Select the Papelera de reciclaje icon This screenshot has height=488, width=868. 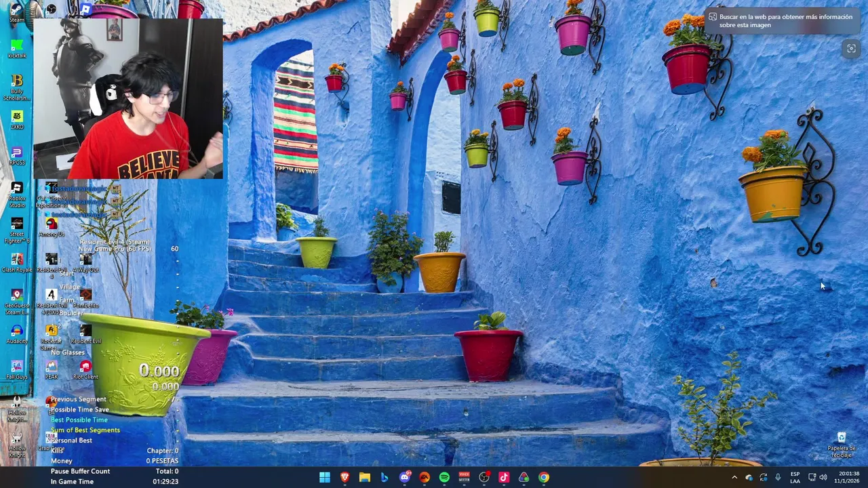click(842, 445)
